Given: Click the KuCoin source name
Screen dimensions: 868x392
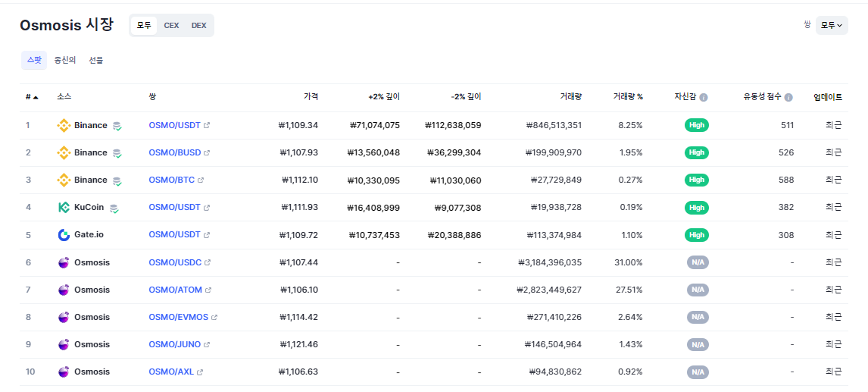Looking at the screenshot, I should coord(89,207).
